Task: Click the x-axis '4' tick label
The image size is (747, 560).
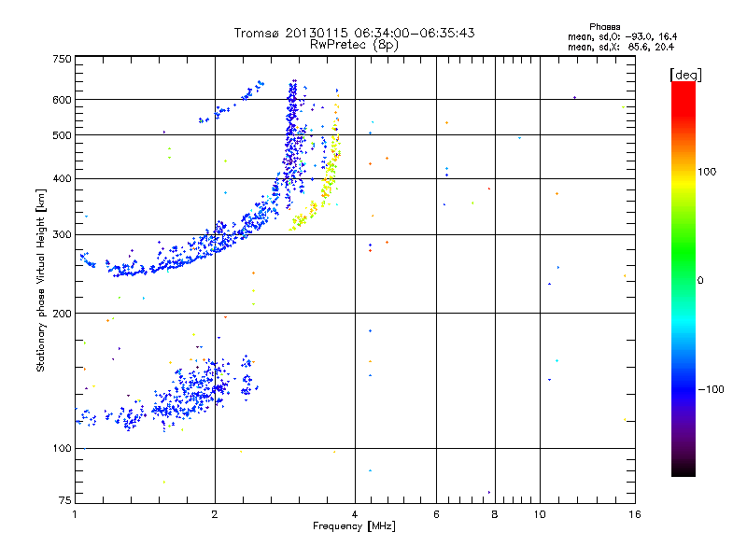Action: point(355,514)
